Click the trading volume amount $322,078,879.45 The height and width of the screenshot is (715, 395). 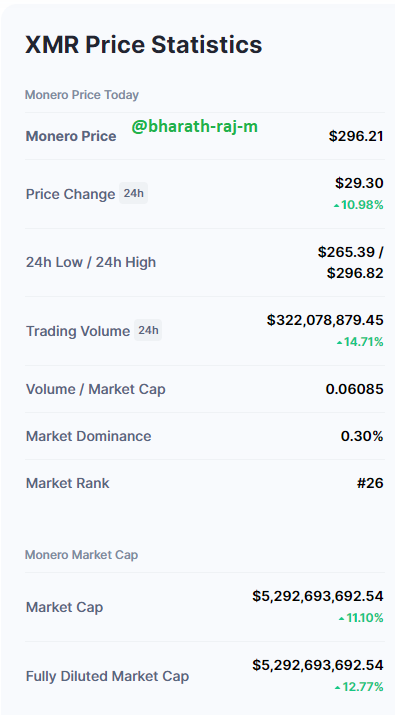[325, 320]
